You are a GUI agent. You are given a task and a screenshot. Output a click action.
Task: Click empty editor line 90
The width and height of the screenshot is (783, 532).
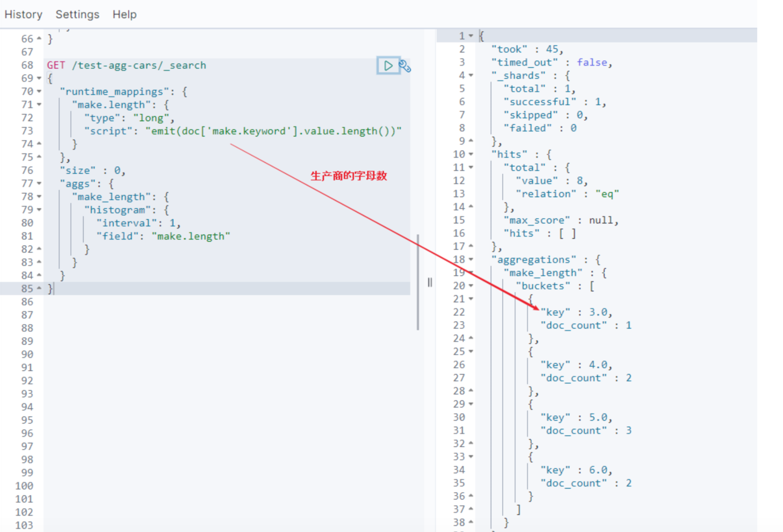226,354
